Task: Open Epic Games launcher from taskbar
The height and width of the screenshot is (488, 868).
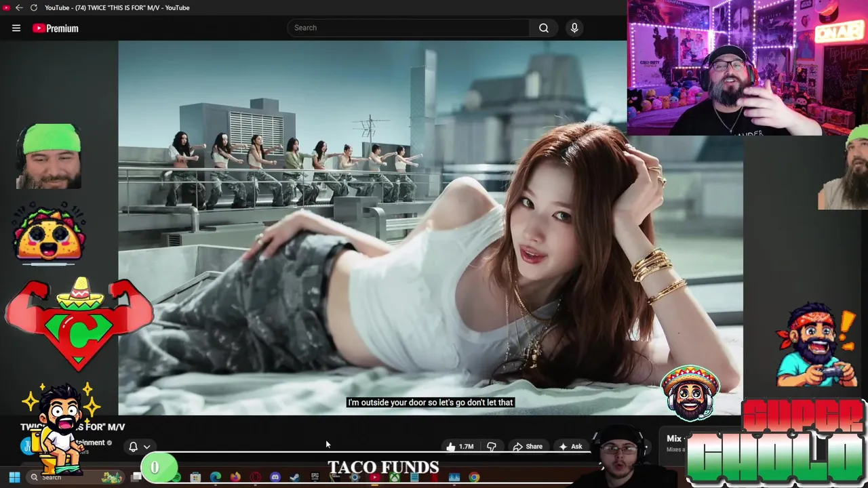Action: (x=315, y=476)
